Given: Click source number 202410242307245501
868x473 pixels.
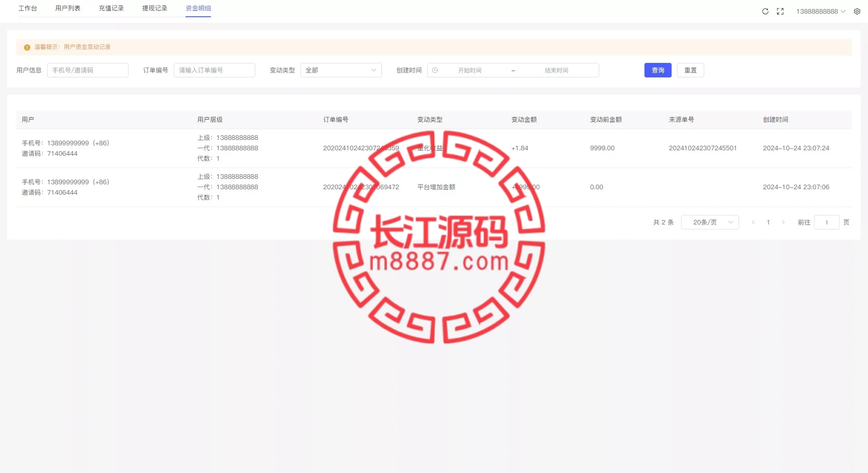Looking at the screenshot, I should coord(703,148).
